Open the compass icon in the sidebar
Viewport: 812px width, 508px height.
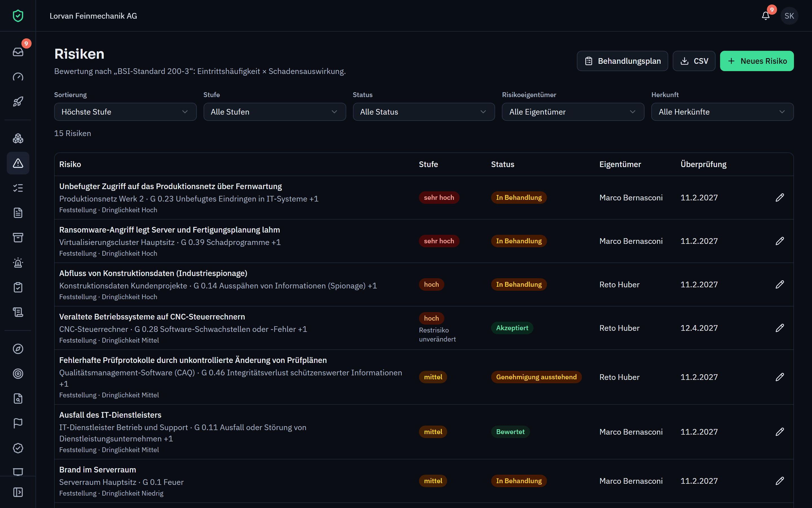pos(18,349)
